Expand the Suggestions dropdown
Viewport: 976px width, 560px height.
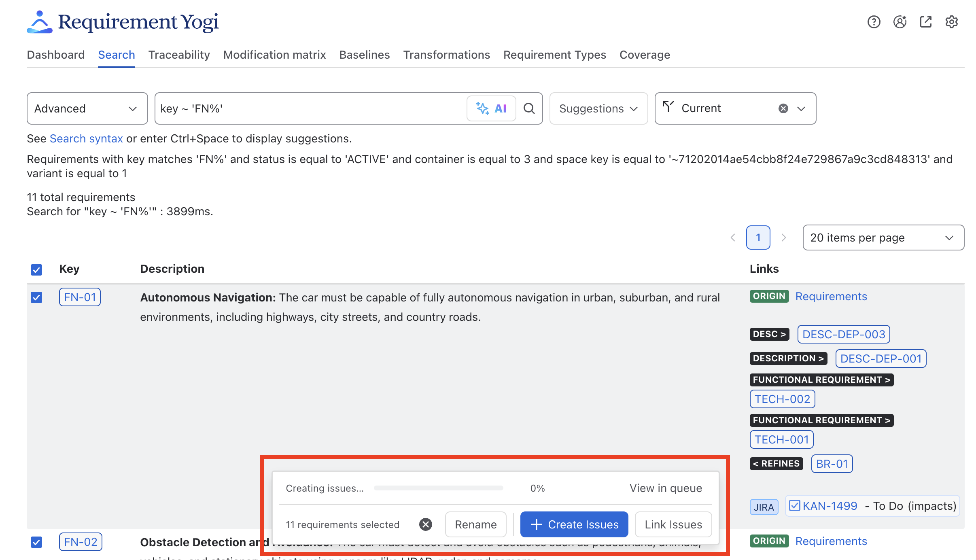tap(598, 108)
